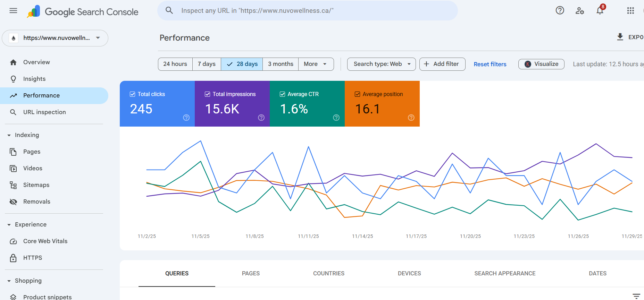
Task: Click the URL inspection search field
Action: click(x=307, y=11)
